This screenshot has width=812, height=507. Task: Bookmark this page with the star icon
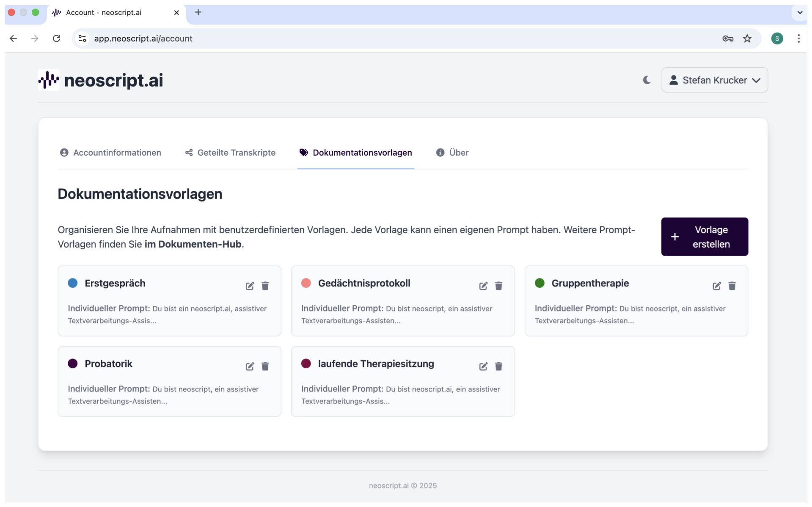(x=747, y=39)
